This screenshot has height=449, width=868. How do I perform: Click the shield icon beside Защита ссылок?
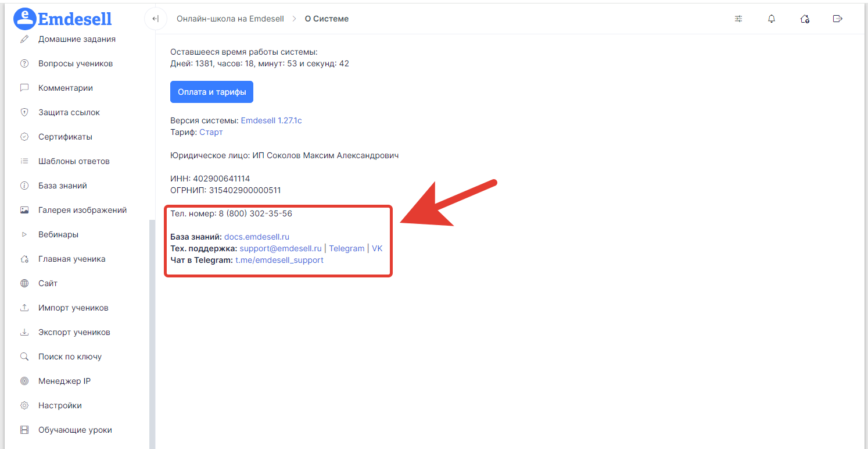tap(24, 113)
